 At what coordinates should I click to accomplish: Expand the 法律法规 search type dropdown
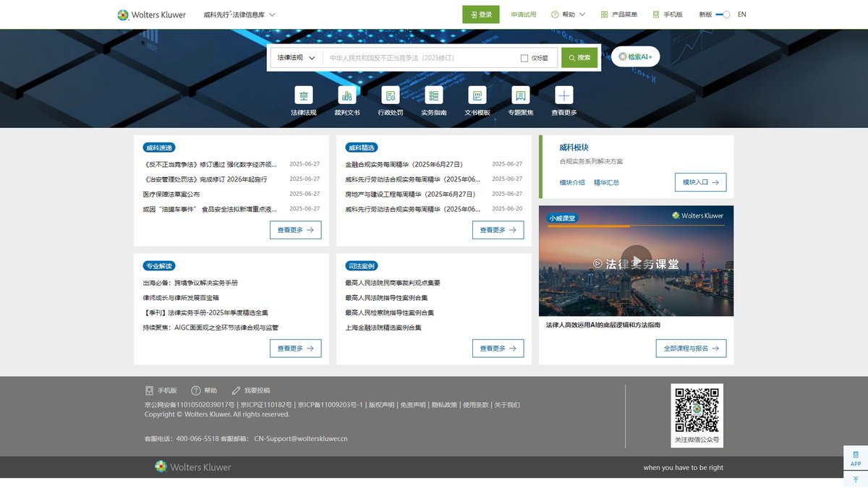click(297, 58)
